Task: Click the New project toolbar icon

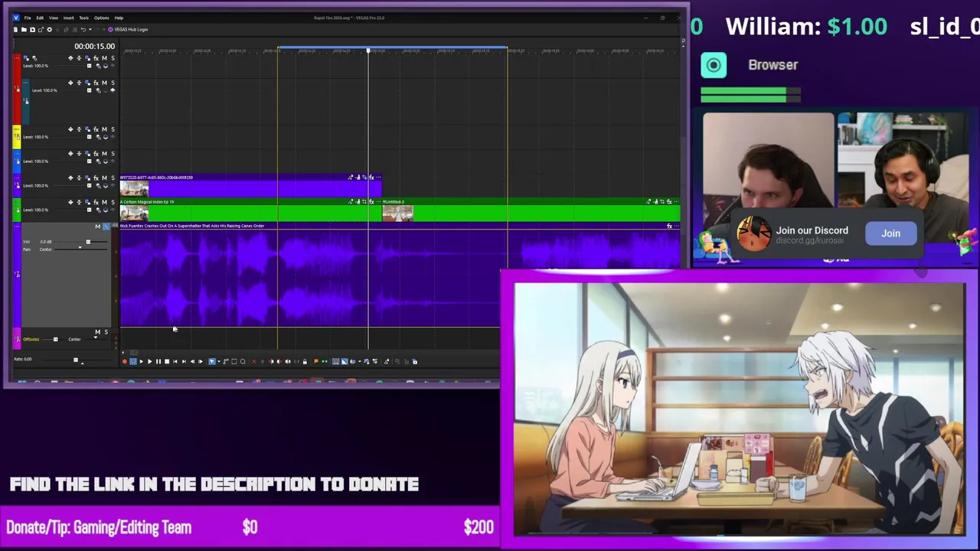Action: pos(15,30)
